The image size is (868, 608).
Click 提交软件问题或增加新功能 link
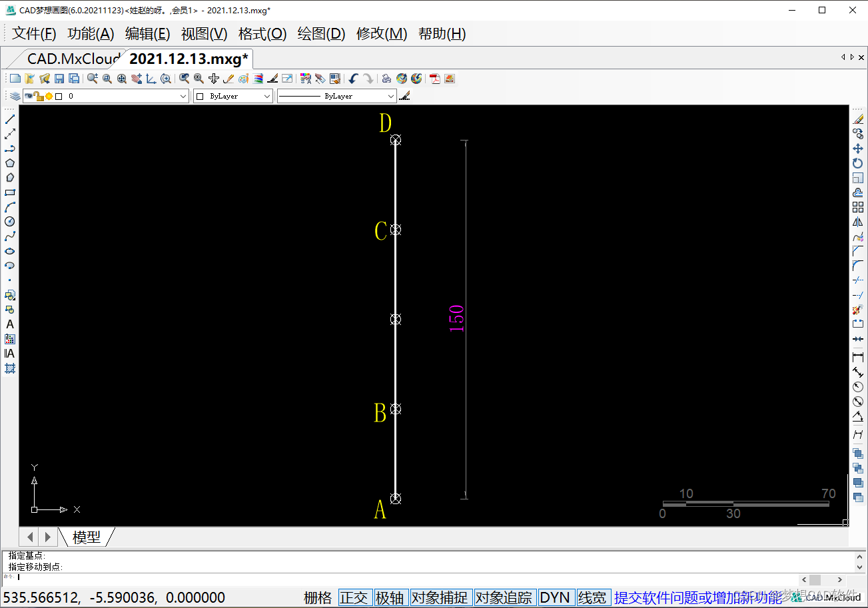(x=697, y=597)
